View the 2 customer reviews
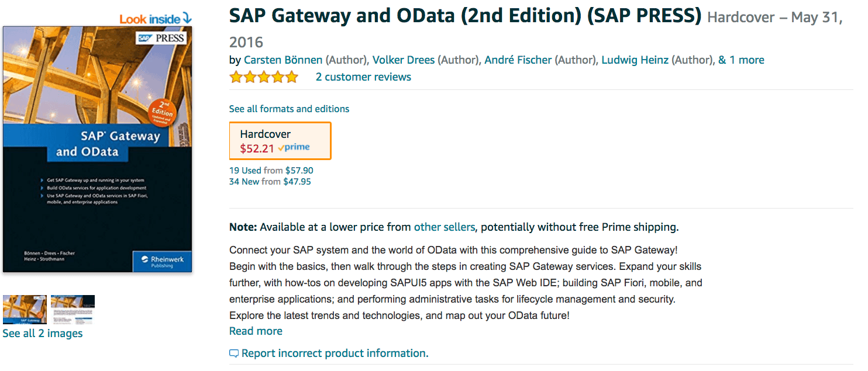Viewport: 868px width, 371px height. coord(363,77)
